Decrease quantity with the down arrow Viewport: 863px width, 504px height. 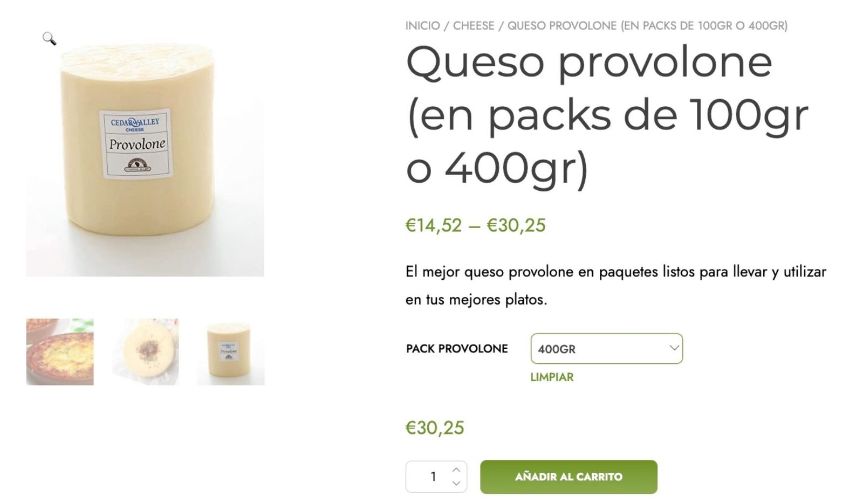coord(456,484)
